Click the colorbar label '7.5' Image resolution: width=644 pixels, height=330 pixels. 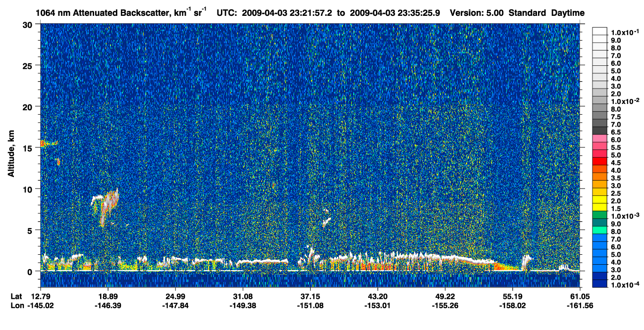click(617, 117)
